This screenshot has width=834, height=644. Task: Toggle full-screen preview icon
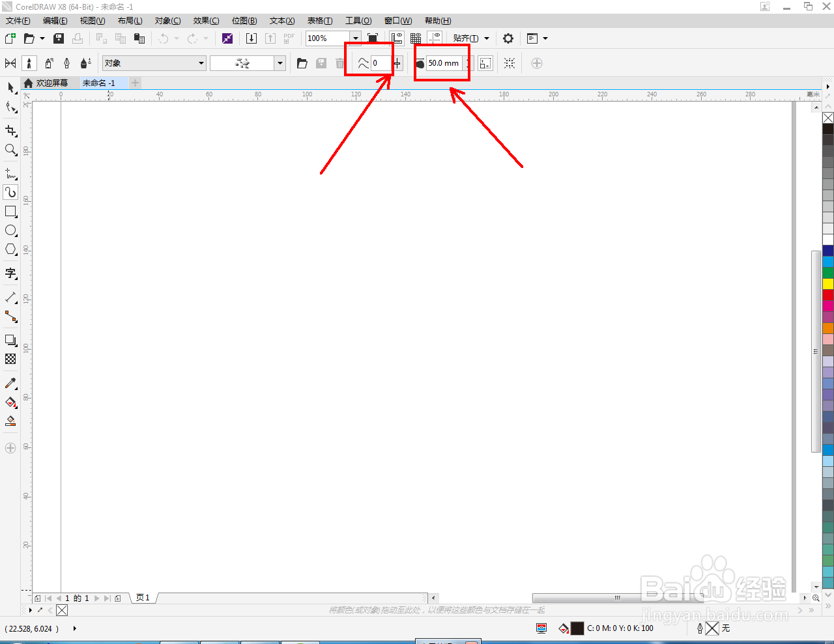click(x=373, y=38)
